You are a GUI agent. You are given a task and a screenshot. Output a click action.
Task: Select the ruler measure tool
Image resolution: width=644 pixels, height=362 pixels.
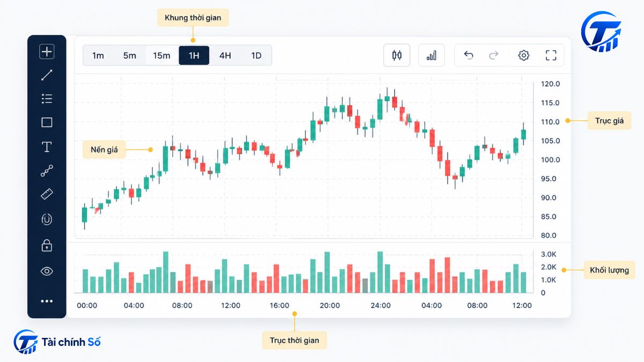tap(47, 194)
